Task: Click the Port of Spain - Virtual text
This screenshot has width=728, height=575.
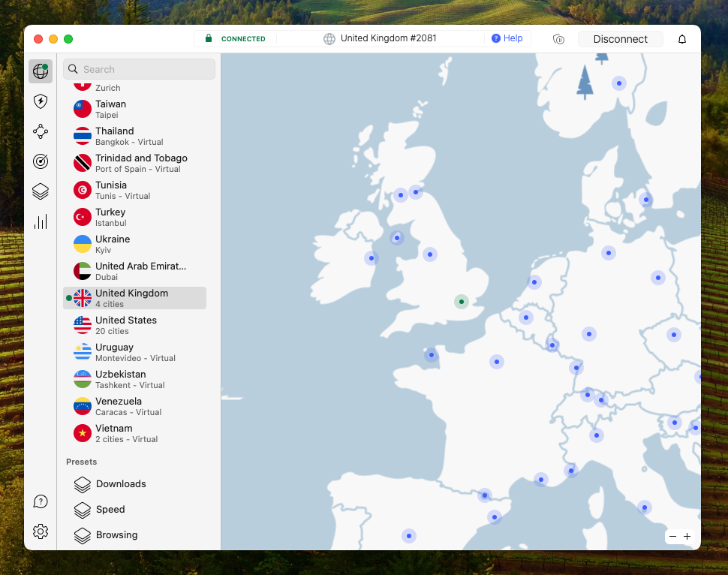Action: (x=138, y=169)
